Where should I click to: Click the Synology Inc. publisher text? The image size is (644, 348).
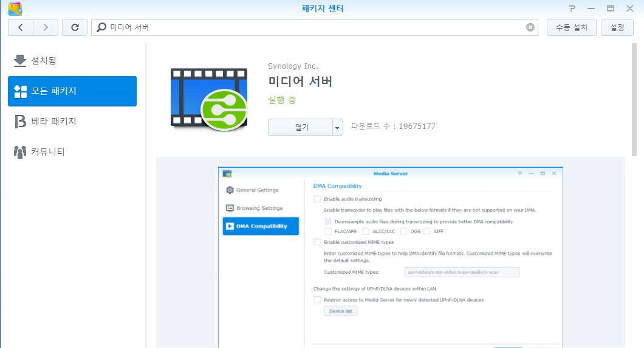293,66
